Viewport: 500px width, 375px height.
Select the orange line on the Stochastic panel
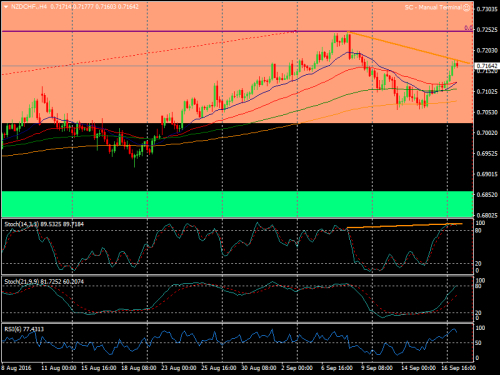click(x=405, y=226)
